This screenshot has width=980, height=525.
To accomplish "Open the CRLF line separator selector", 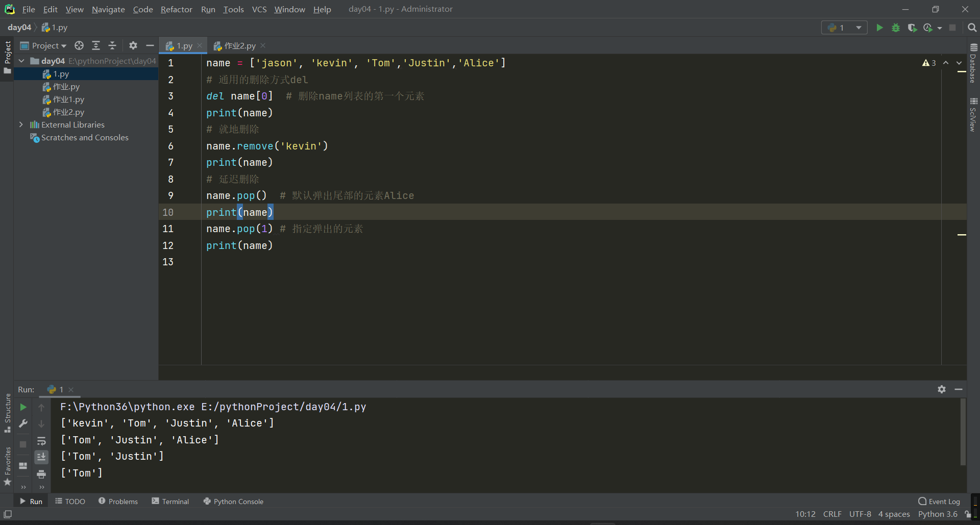I will coord(832,514).
